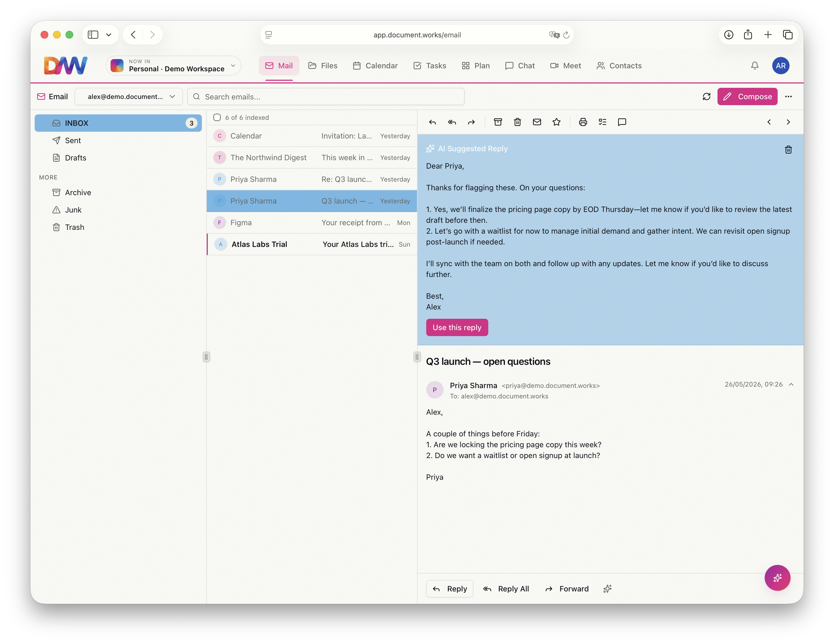Open the Junk folder
The width and height of the screenshot is (834, 644).
click(118, 210)
